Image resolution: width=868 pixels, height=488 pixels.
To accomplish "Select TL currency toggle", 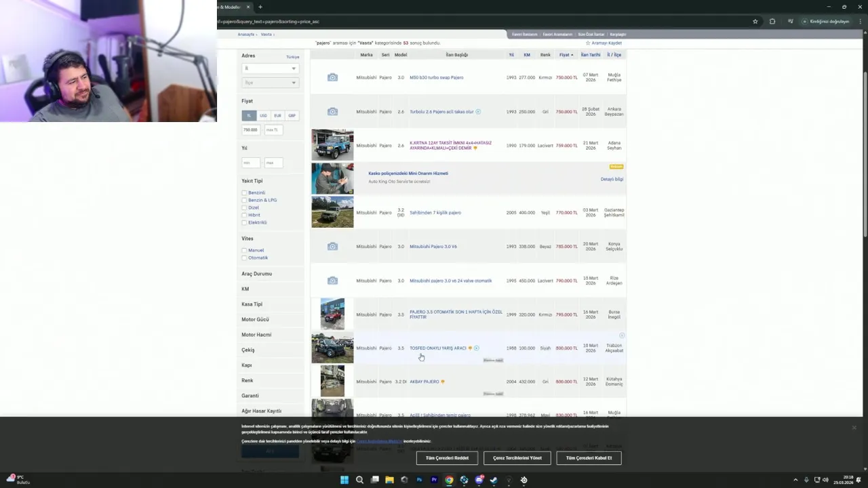I will pyautogui.click(x=249, y=115).
